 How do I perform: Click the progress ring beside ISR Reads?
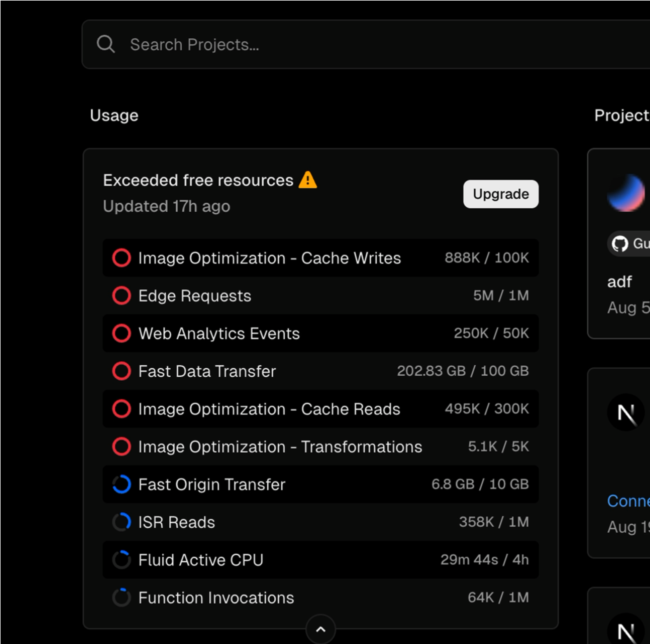[121, 522]
